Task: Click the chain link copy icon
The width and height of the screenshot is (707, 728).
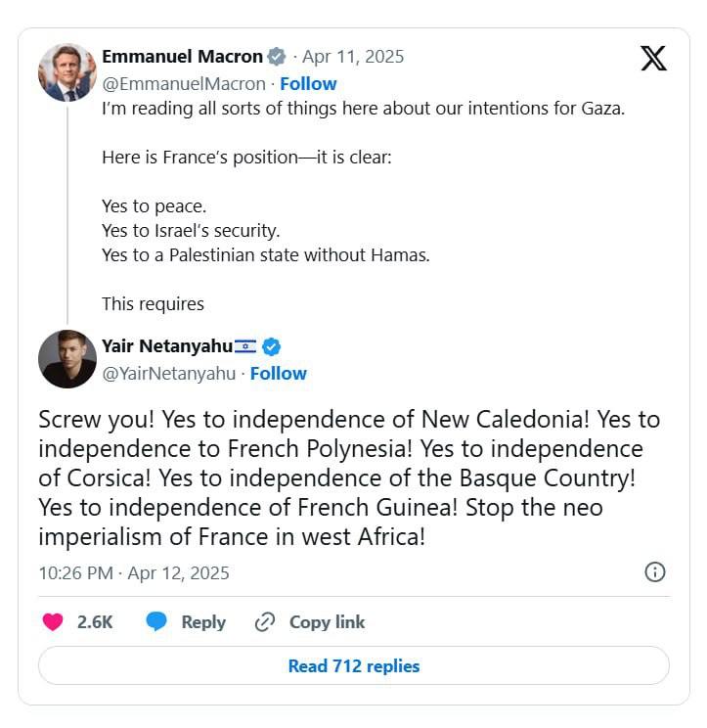Action: 264,622
